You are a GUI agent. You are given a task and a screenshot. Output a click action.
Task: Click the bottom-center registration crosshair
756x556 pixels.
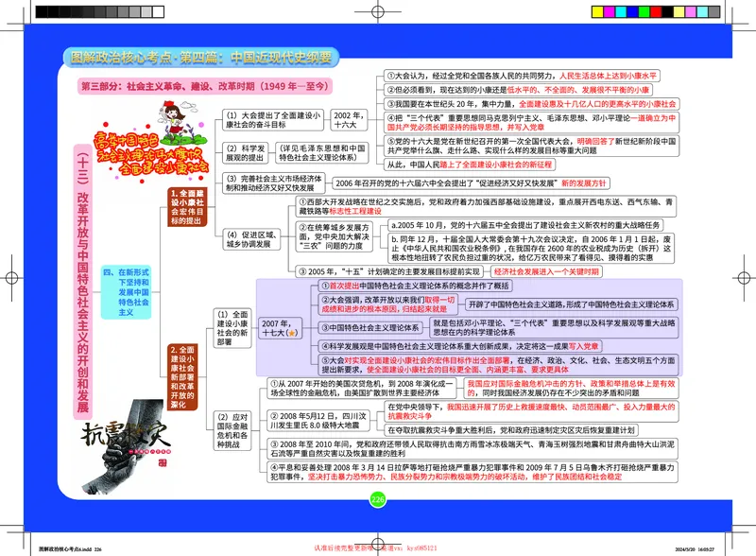[376, 542]
